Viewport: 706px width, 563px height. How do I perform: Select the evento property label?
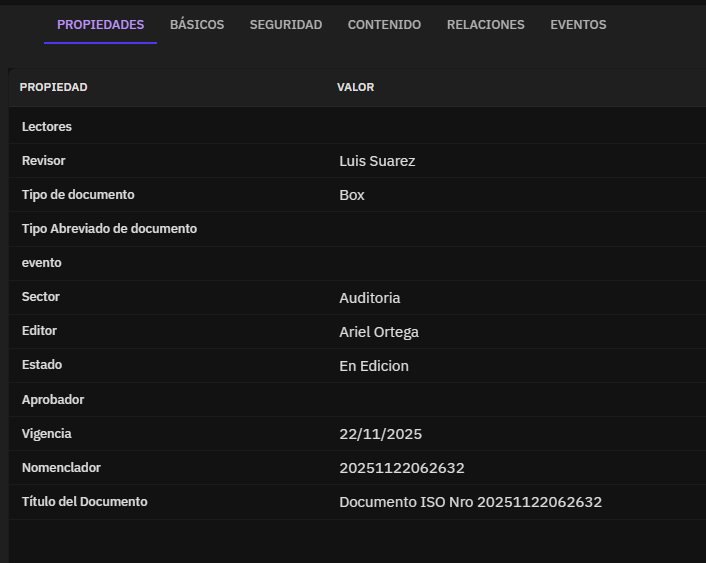(x=41, y=263)
